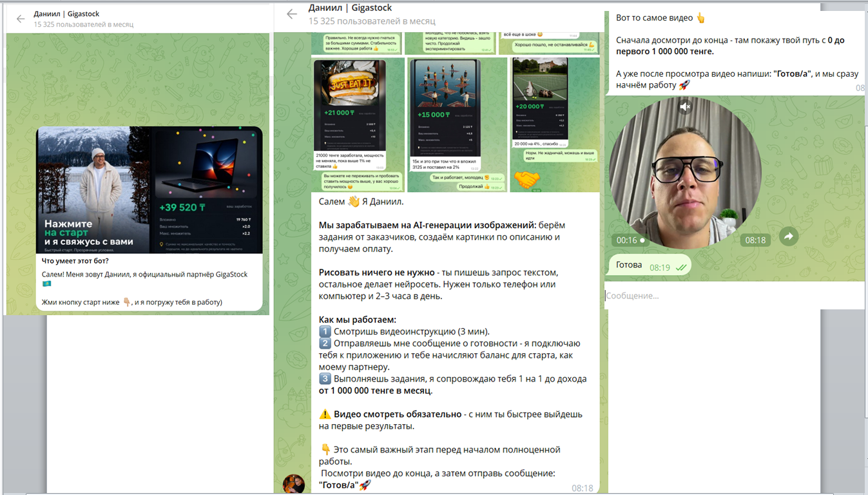Click the 'первого 1 000 000 тенге.' bold text

point(665,52)
